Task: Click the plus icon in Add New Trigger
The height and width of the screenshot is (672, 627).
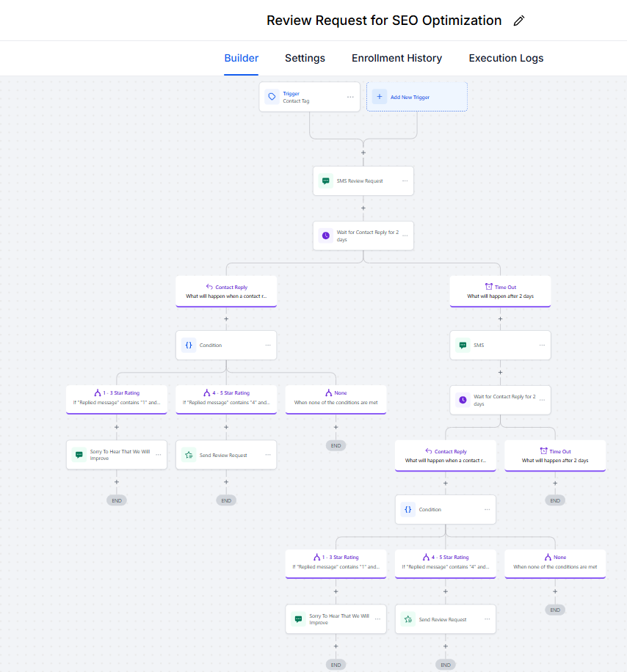Action: tap(380, 97)
